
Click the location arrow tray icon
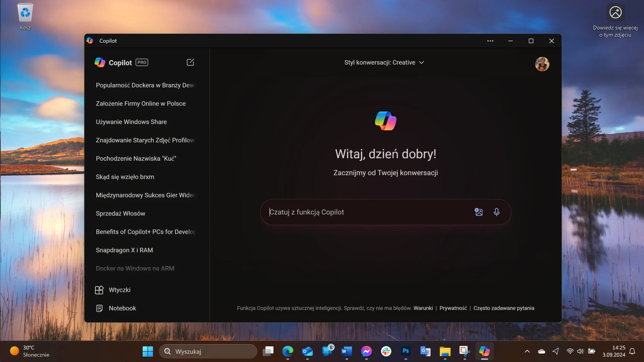[x=555, y=351]
